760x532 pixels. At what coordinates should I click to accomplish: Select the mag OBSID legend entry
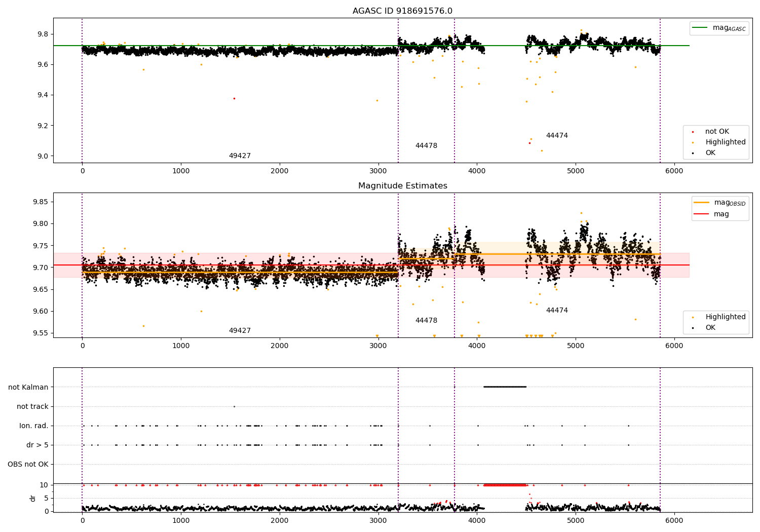pos(719,203)
